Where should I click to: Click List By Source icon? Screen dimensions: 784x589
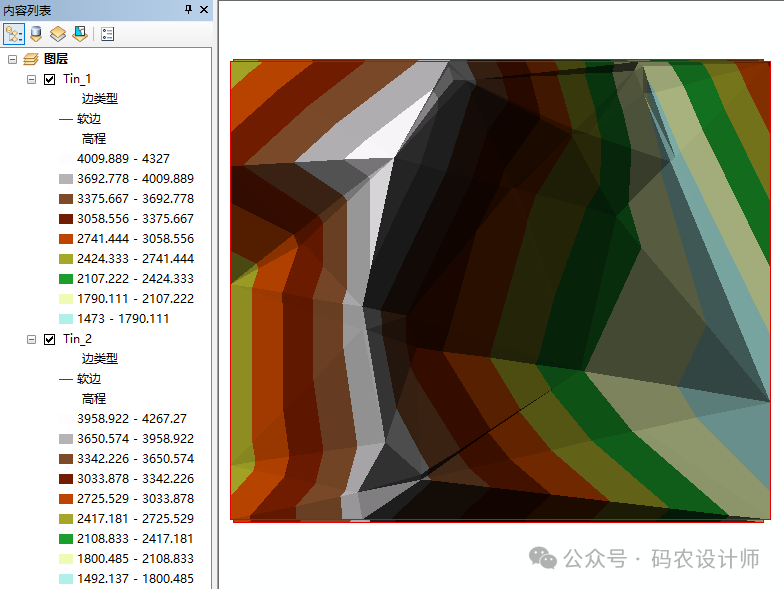pos(36,33)
